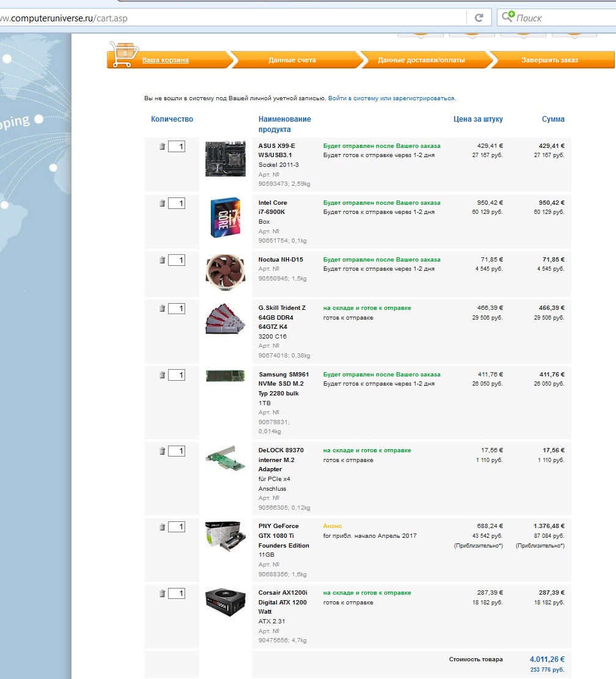Remove Corsair AX1200i via trash icon
The height and width of the screenshot is (679, 616).
point(163,593)
